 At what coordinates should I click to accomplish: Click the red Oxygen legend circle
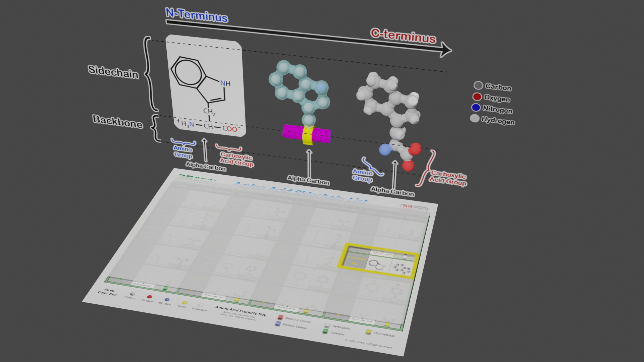coord(477,97)
